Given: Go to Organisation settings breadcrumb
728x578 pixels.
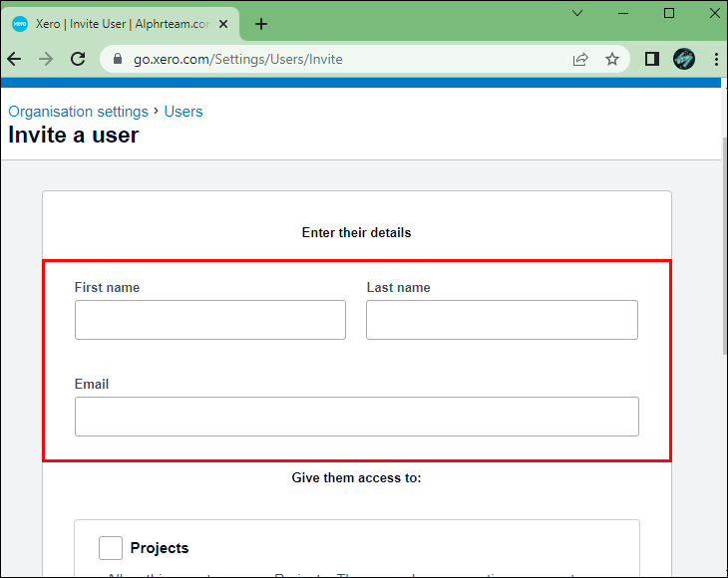Looking at the screenshot, I should tap(78, 112).
